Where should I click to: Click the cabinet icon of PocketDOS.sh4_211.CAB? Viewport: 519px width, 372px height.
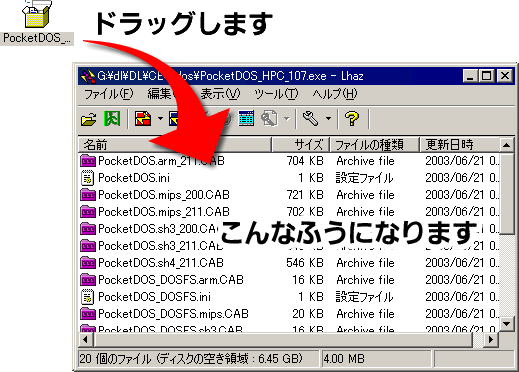88,263
